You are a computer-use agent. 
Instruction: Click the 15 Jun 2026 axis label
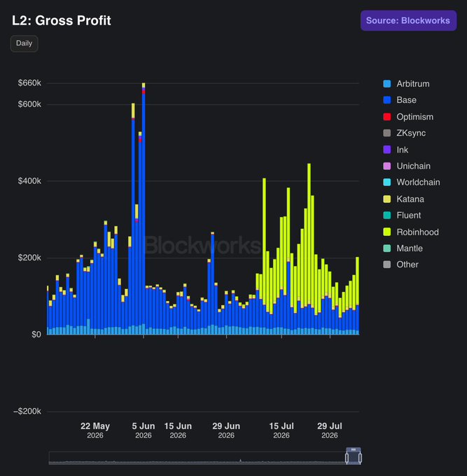click(178, 430)
